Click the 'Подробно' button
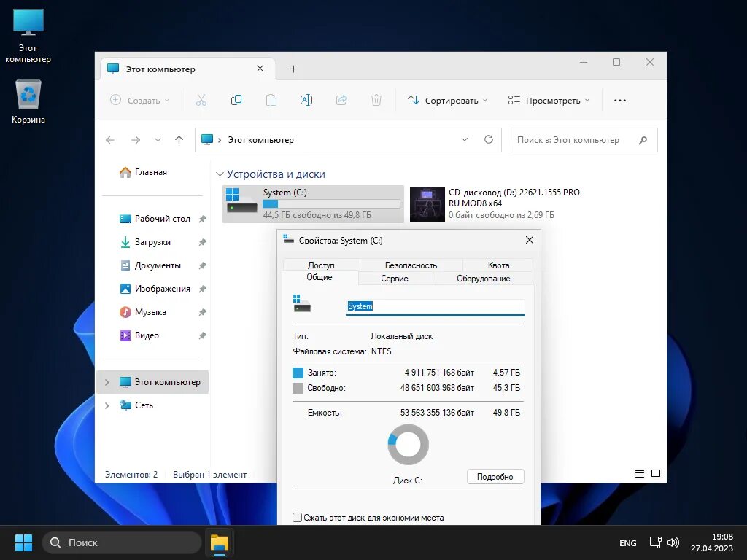 (495, 477)
